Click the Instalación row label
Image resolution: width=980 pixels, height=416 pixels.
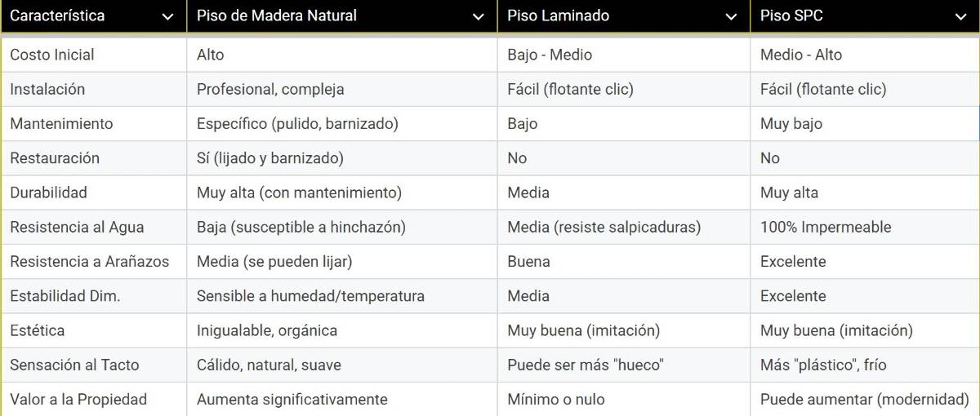[47, 89]
